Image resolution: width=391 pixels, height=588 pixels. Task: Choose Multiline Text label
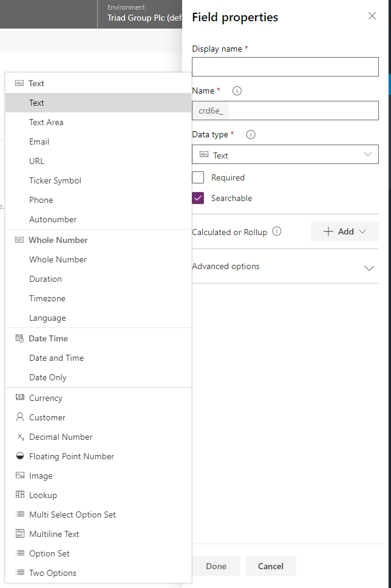coord(54,534)
